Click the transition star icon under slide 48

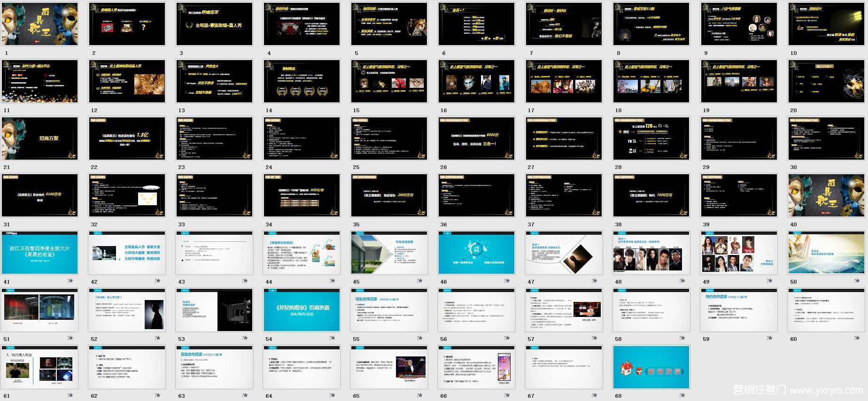(x=682, y=281)
